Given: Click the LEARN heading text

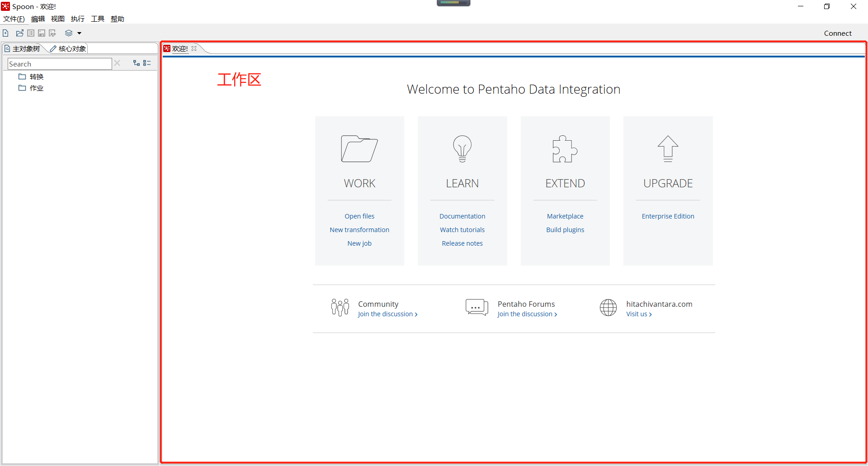Looking at the screenshot, I should 462,183.
